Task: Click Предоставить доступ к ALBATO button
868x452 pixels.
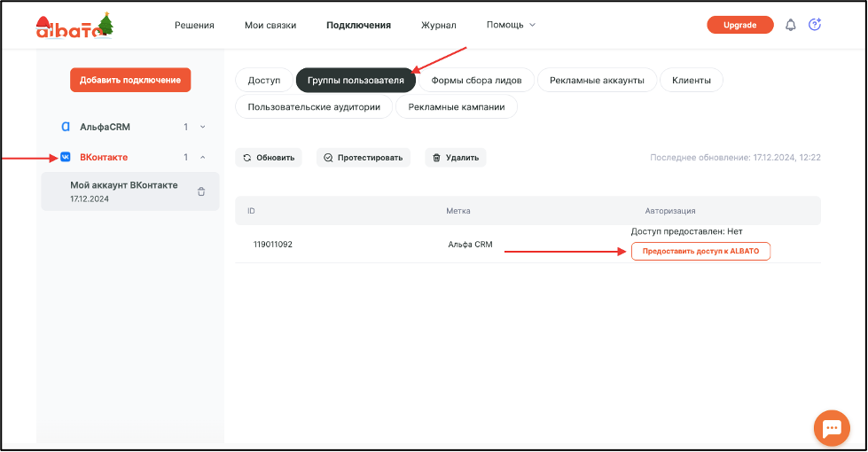Action: point(700,251)
